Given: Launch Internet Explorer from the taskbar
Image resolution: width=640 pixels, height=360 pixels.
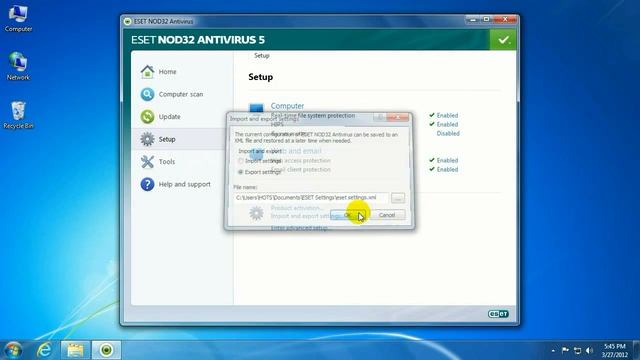Looking at the screenshot, I should tap(44, 350).
